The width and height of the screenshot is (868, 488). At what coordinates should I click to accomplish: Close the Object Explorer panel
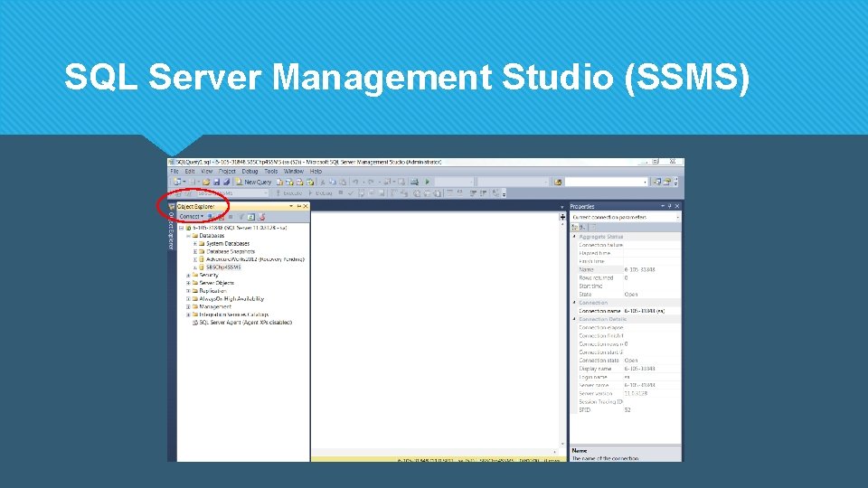(306, 206)
